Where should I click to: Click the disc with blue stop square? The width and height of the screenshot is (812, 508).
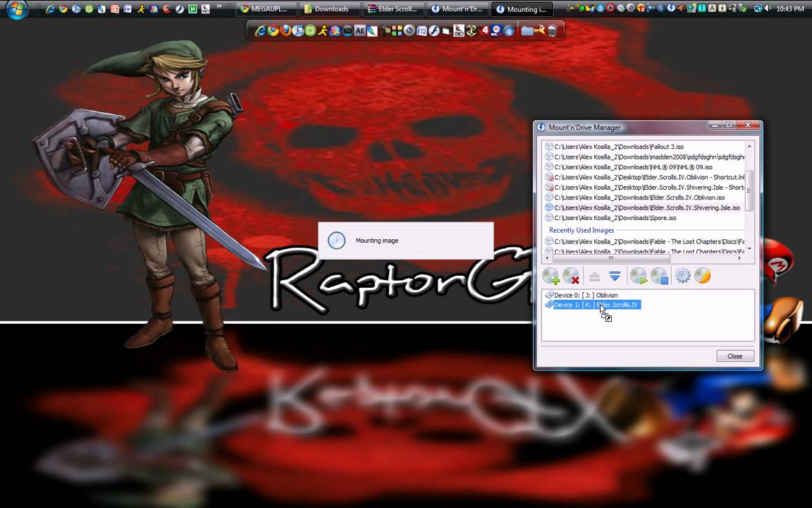pyautogui.click(x=659, y=277)
